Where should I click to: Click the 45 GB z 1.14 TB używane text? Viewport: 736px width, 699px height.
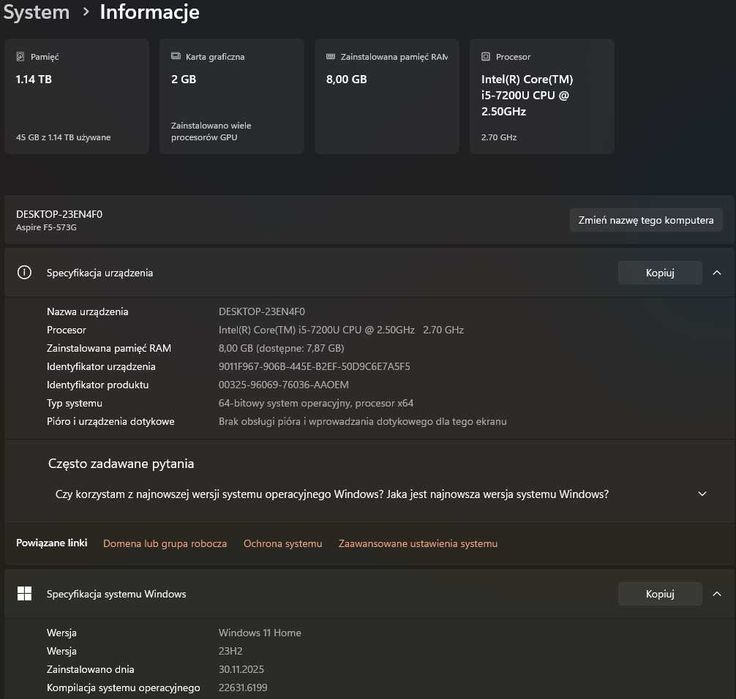click(63, 137)
